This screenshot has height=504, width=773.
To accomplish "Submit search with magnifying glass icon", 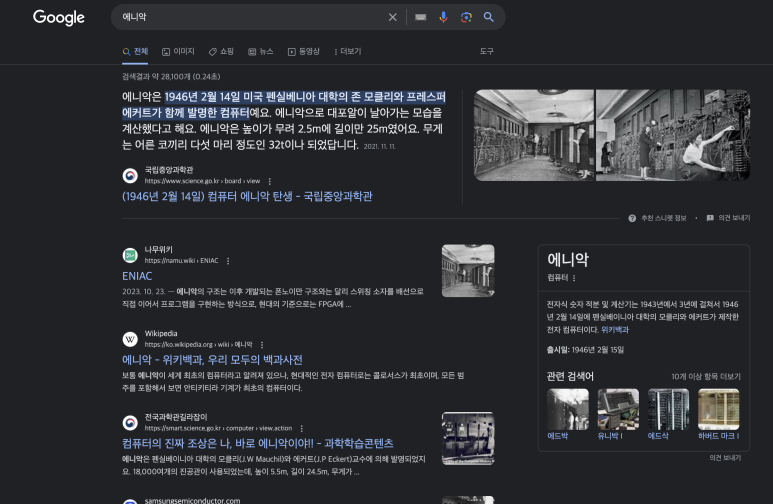I will pos(489,17).
